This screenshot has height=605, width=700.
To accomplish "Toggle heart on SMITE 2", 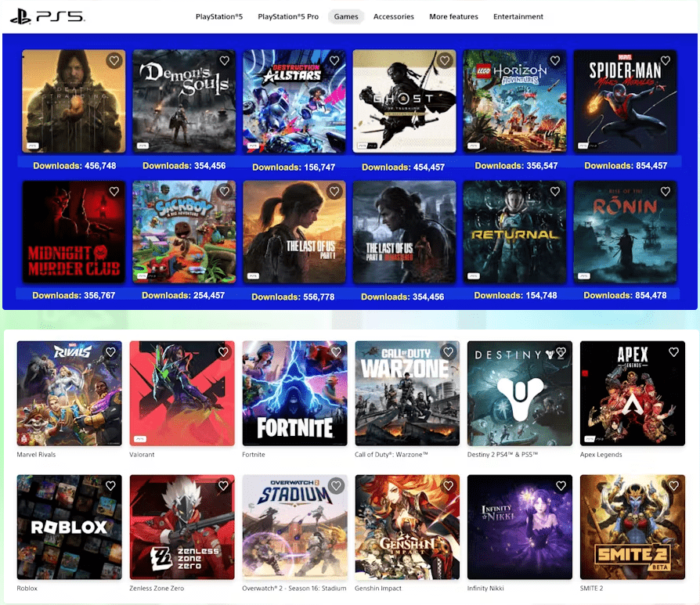I will click(x=673, y=485).
